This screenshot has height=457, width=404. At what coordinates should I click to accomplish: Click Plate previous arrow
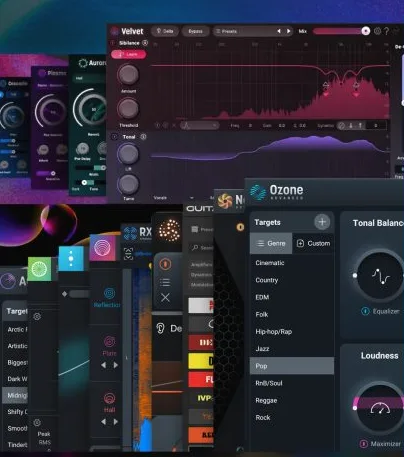(x=104, y=365)
